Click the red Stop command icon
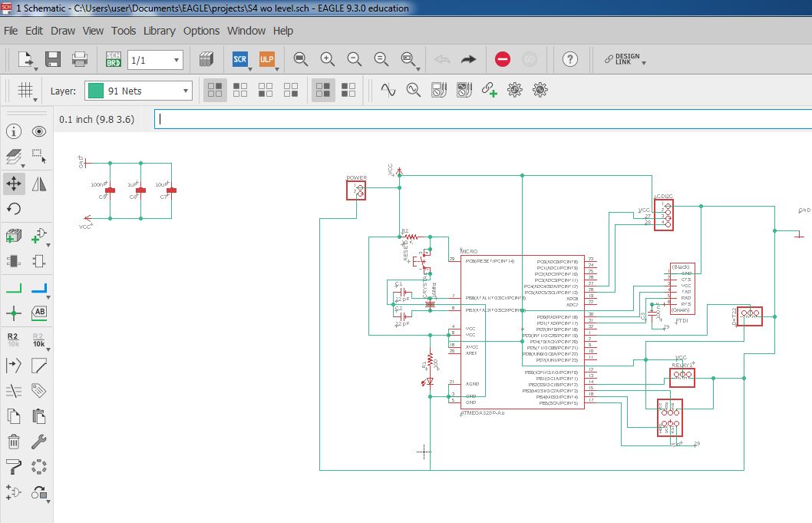Screen dimensions: 812x523 pos(503,59)
